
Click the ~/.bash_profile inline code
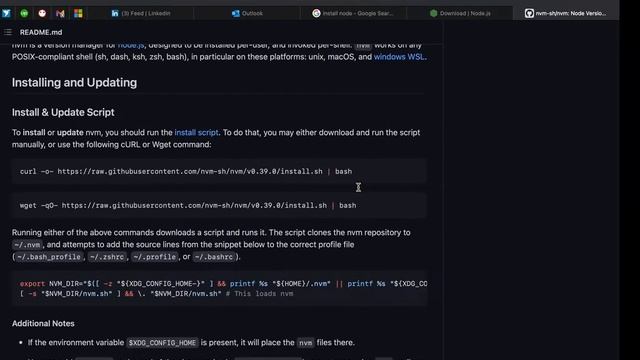click(49, 257)
